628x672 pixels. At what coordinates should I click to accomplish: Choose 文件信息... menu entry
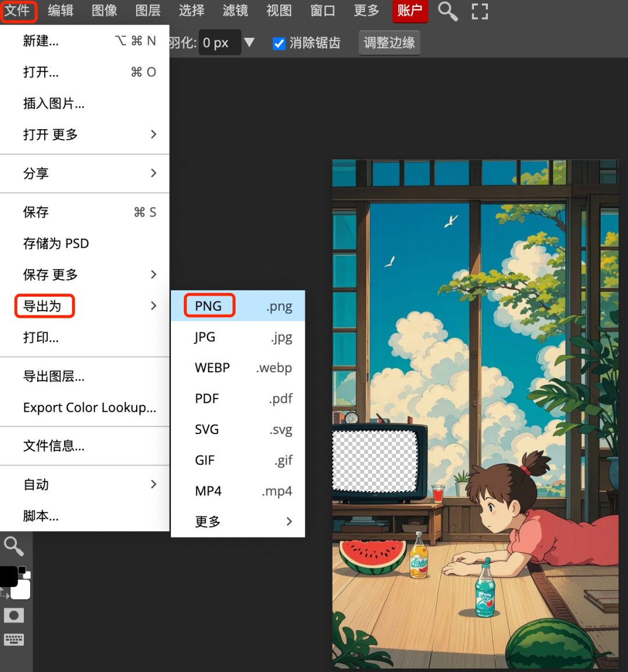point(85,446)
